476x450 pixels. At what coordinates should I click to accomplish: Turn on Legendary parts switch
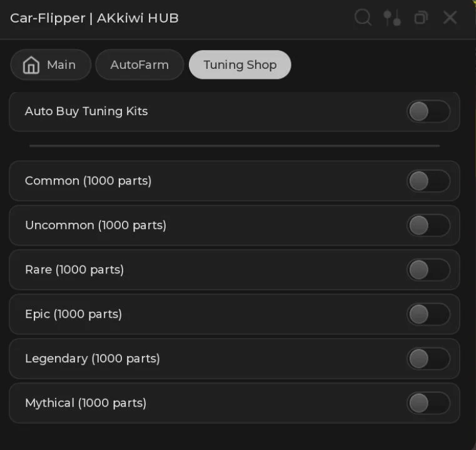coord(428,359)
